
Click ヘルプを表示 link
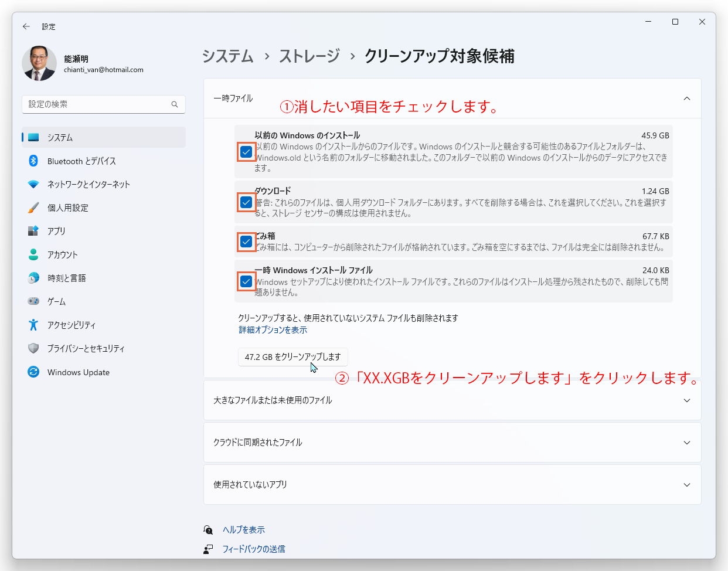[x=244, y=530]
